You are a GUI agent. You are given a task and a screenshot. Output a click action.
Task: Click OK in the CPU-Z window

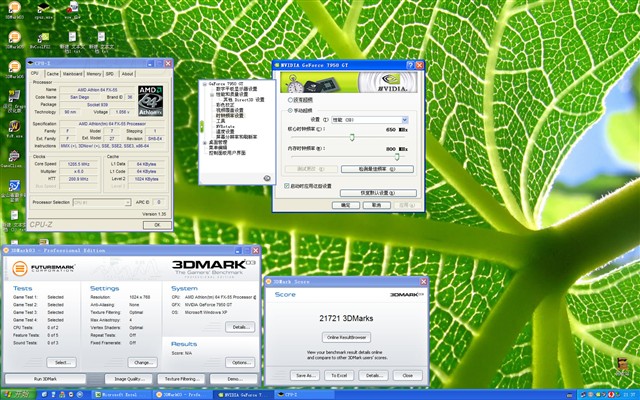tap(157, 225)
